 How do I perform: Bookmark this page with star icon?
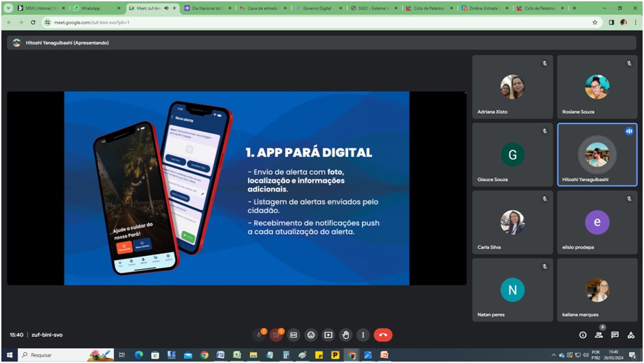(595, 23)
